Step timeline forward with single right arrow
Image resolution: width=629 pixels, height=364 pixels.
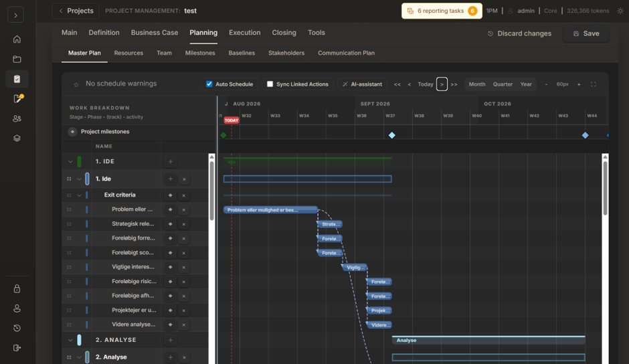[442, 84]
